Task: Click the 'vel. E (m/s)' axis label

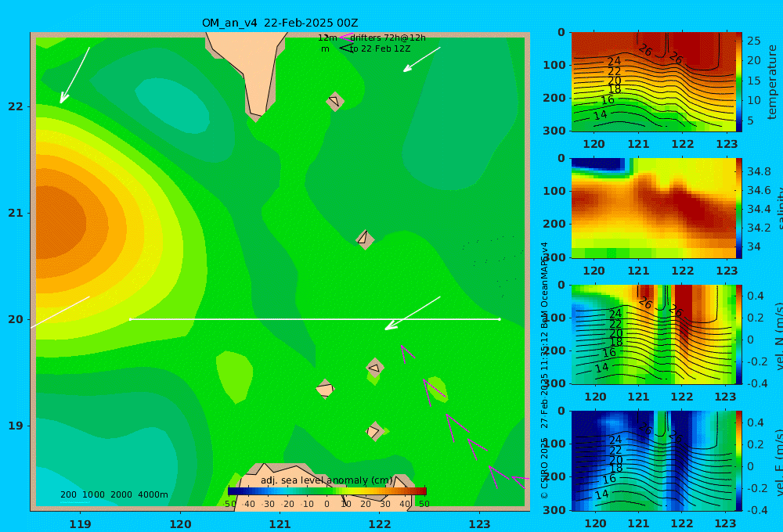Action: tap(778, 461)
